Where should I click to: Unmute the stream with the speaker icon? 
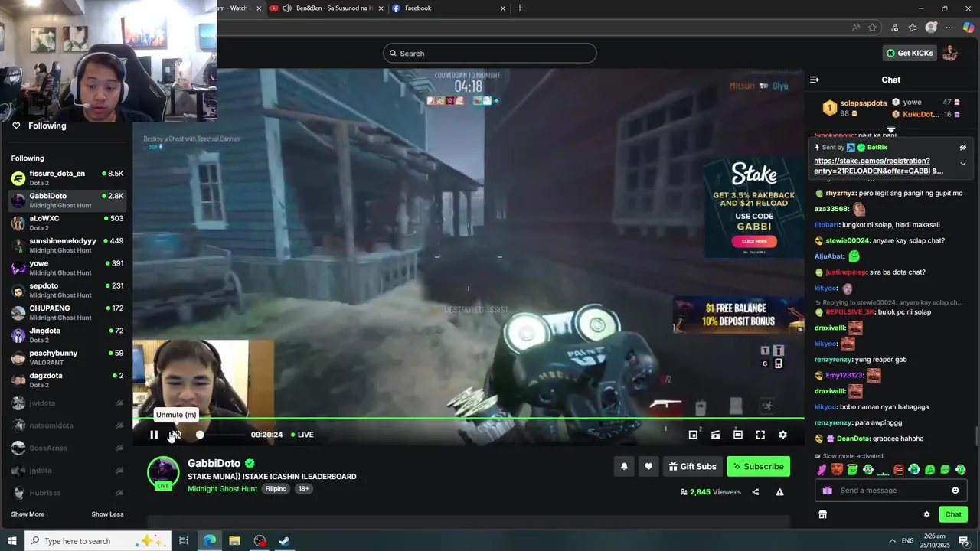coord(175,435)
